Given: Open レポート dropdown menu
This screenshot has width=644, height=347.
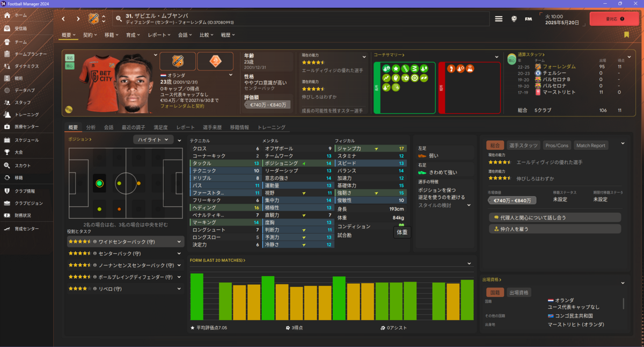Looking at the screenshot, I should click(x=158, y=35).
